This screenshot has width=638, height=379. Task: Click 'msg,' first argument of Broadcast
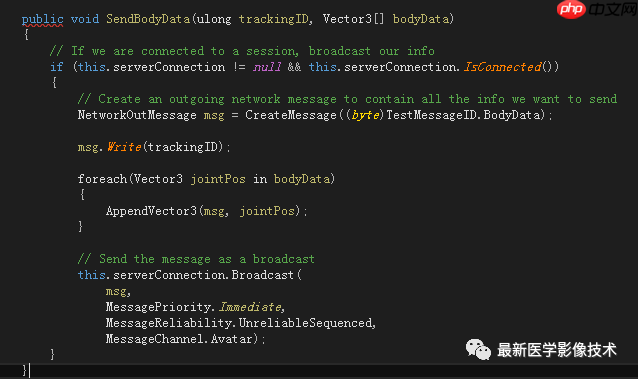(x=118, y=291)
